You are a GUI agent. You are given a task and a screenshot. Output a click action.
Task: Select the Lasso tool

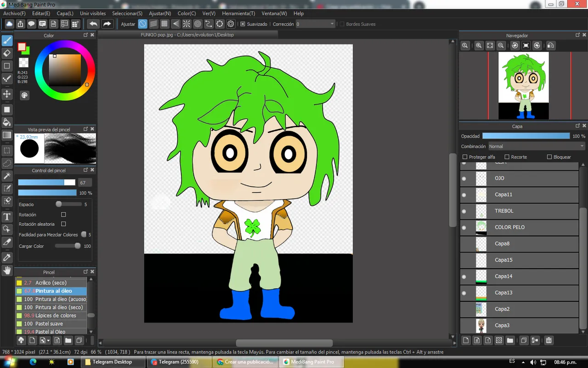[7, 163]
